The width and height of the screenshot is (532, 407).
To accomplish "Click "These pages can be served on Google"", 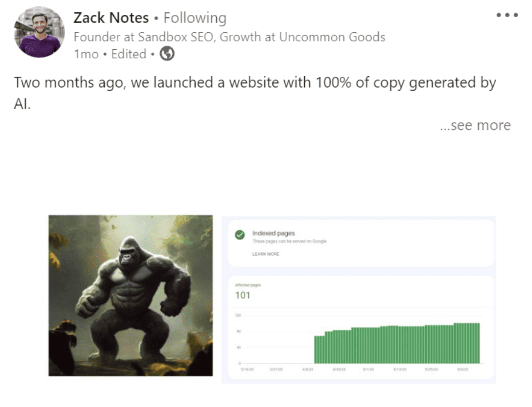I will point(289,242).
